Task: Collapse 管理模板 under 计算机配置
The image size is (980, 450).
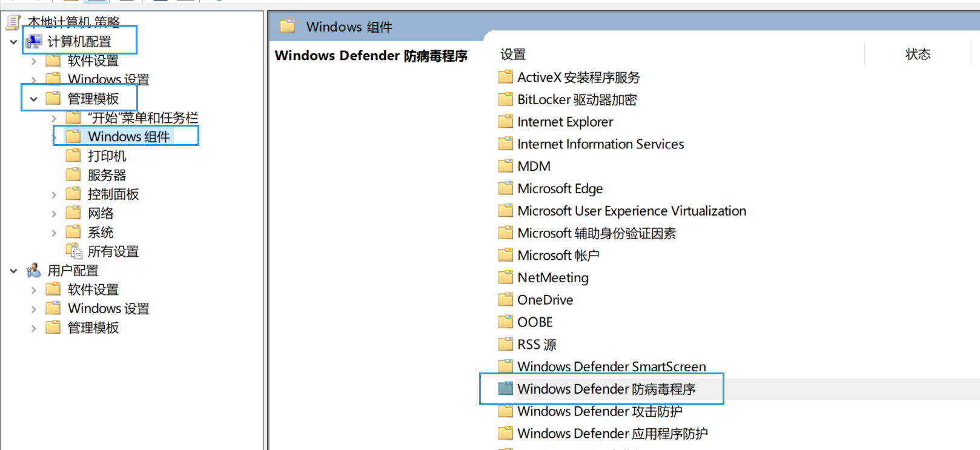Action: coord(34,99)
